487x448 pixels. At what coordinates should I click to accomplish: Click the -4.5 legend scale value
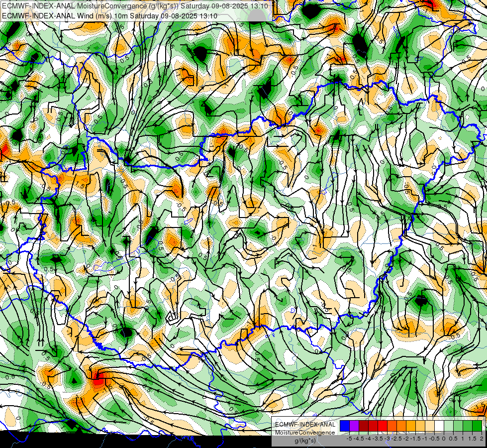pos(359,439)
